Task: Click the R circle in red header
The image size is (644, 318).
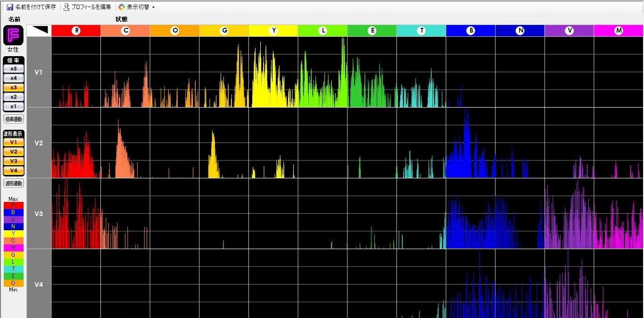Action: [76, 31]
